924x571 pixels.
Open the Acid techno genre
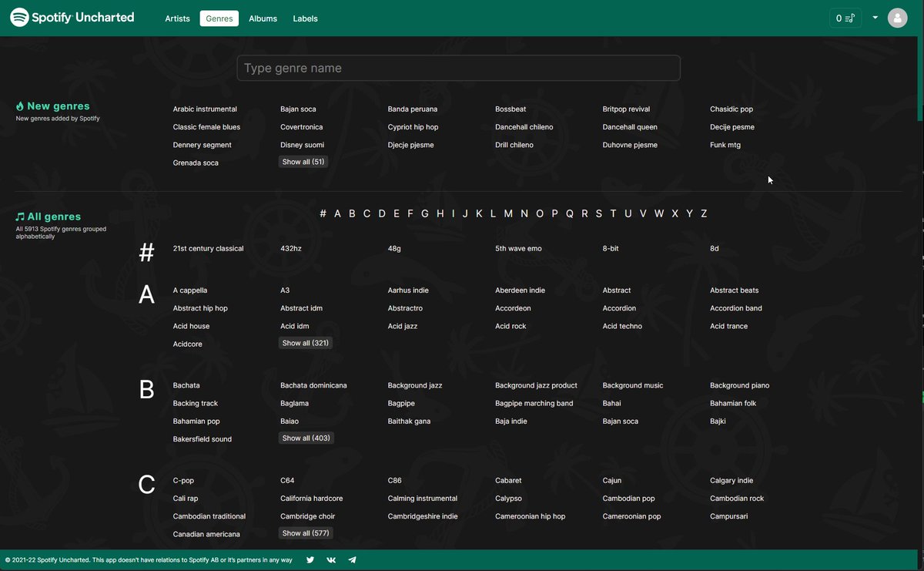(622, 327)
